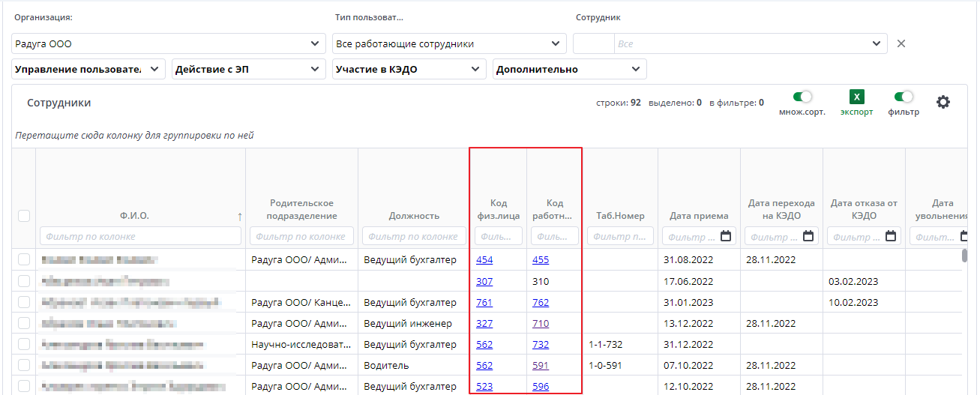
Task: Clear the Сотрудник field with X
Action: [x=901, y=43]
